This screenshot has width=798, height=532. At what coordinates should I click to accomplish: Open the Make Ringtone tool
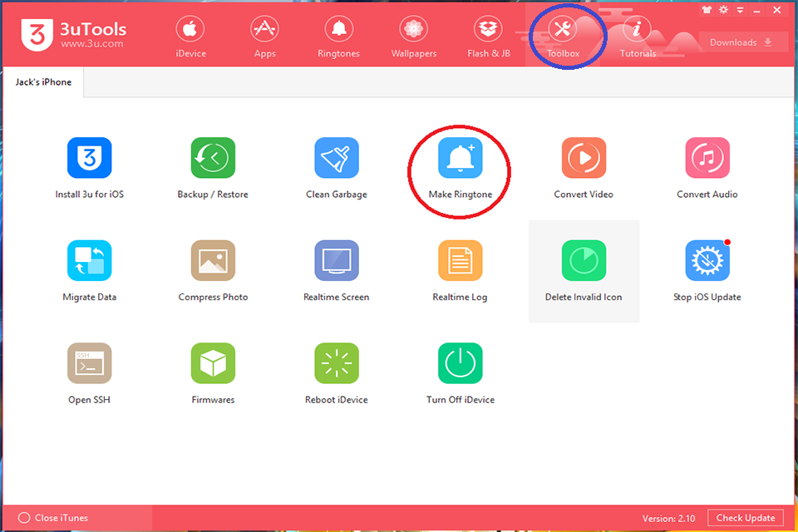460,158
